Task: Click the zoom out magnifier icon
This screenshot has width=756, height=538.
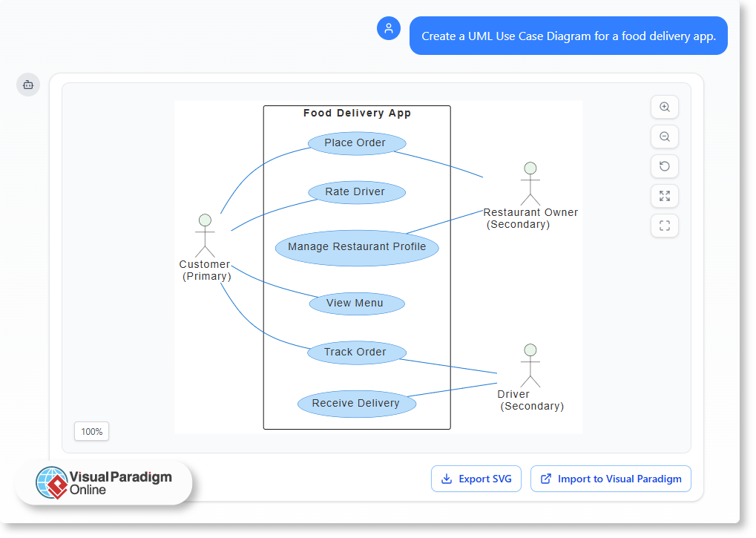Action: (x=664, y=137)
